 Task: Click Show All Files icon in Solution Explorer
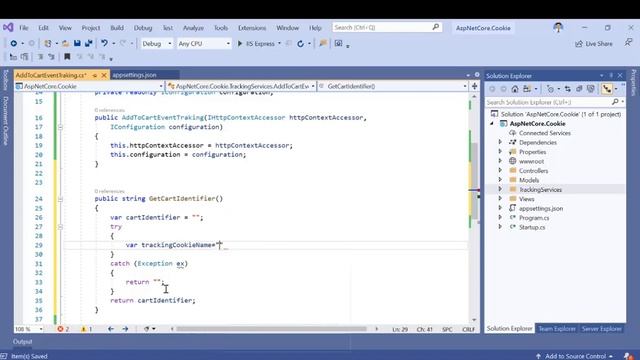[x=591, y=89]
